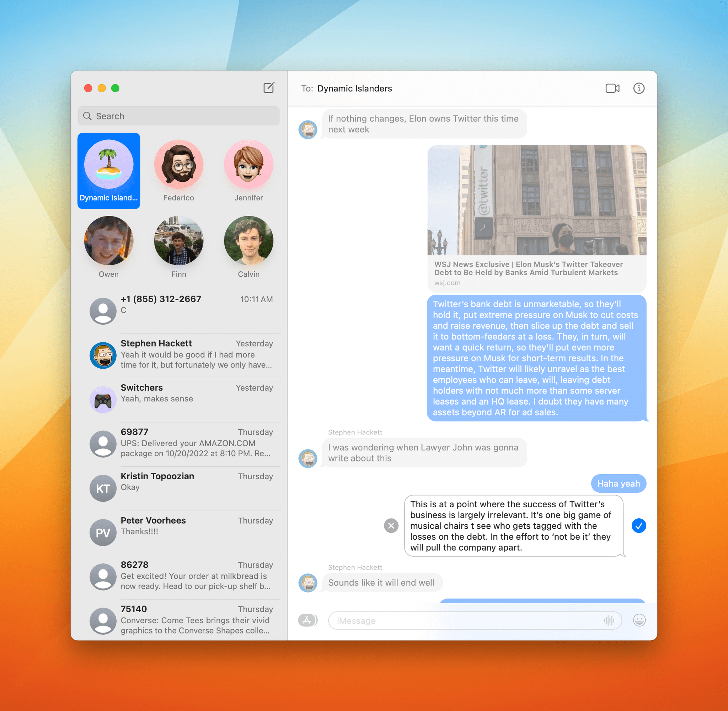Image resolution: width=728 pixels, height=711 pixels.
Task: Open Peter Voorhees conversation
Action: click(179, 533)
